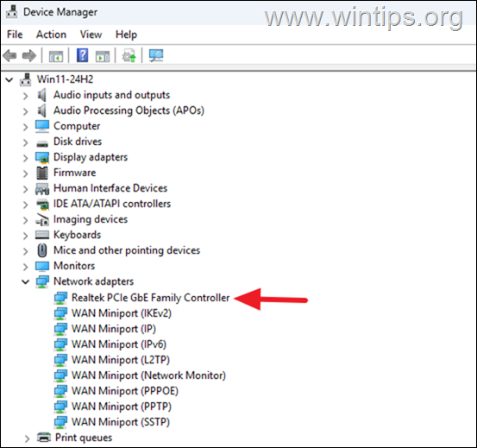The height and width of the screenshot is (448, 477).
Task: Click the Device Manager title bar icon
Action: (x=11, y=12)
